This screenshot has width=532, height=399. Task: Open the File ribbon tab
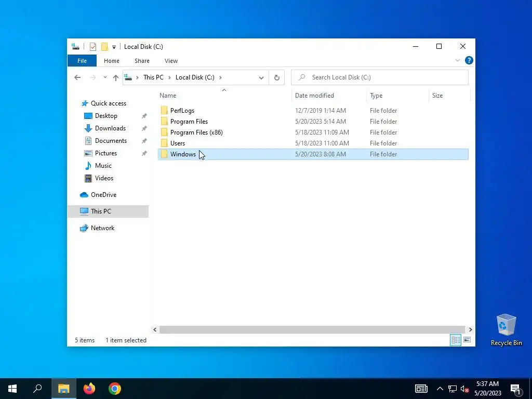click(x=82, y=61)
